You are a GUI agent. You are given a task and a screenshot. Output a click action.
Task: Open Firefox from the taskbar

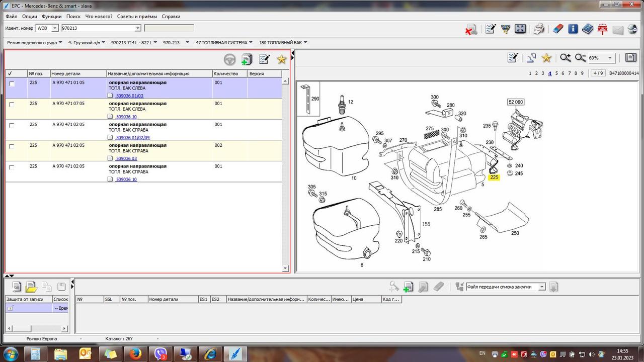pyautogui.click(x=135, y=354)
